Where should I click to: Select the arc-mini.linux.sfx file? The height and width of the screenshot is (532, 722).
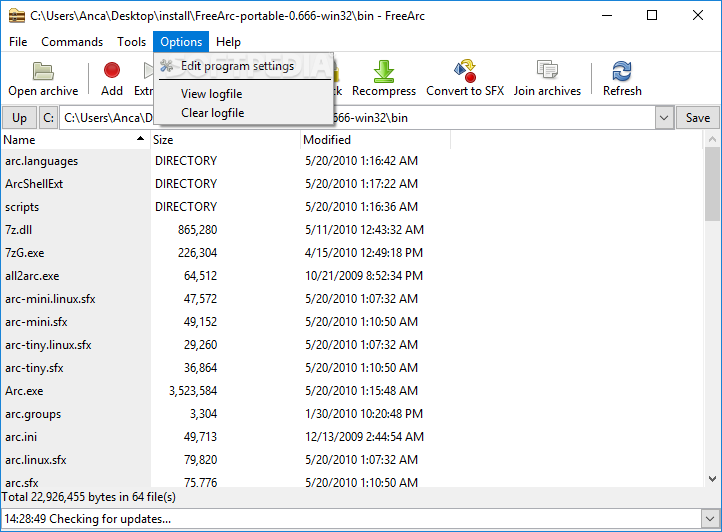click(x=50, y=299)
